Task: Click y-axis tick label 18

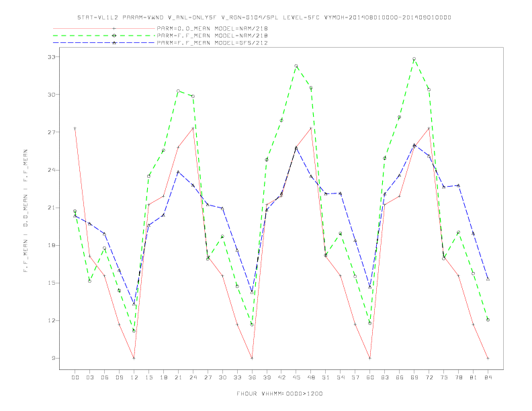Action: [x=51, y=245]
